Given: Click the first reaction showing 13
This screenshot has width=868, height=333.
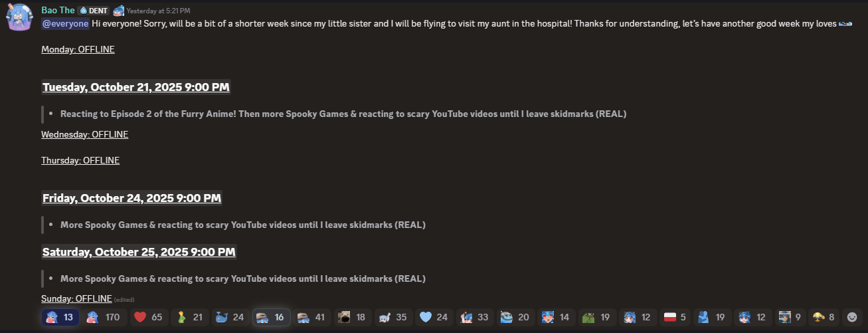Looking at the screenshot, I should (60, 317).
